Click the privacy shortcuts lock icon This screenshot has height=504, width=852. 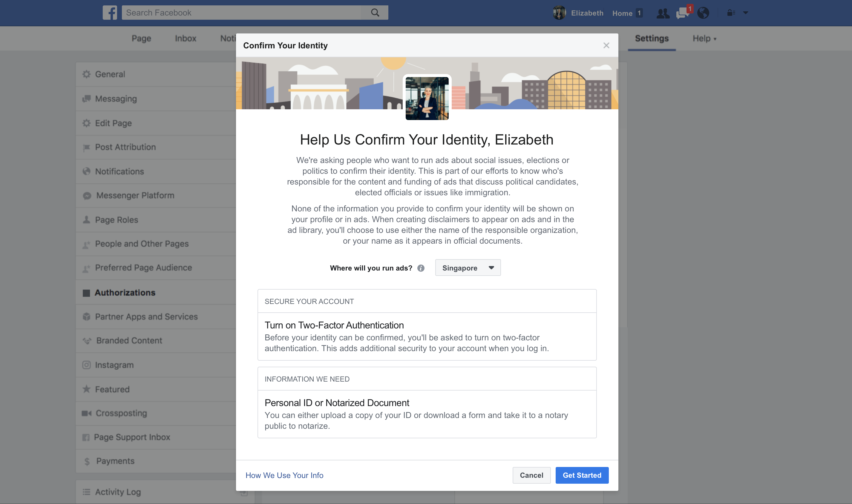(731, 13)
